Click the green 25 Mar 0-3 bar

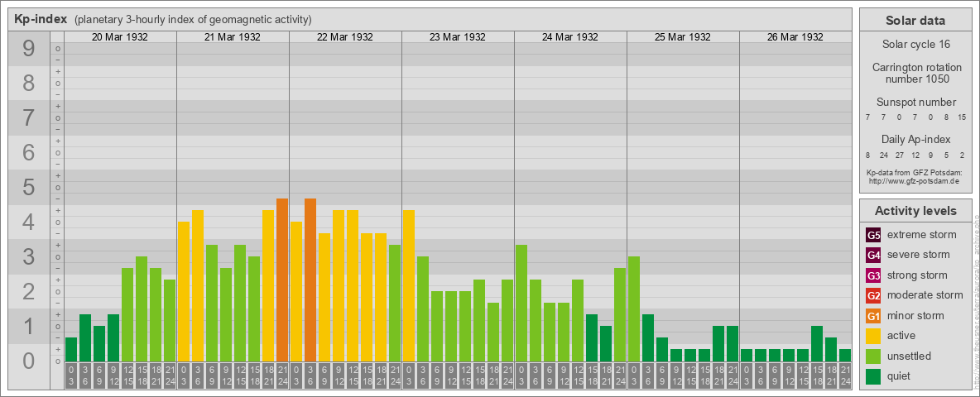coord(634,309)
